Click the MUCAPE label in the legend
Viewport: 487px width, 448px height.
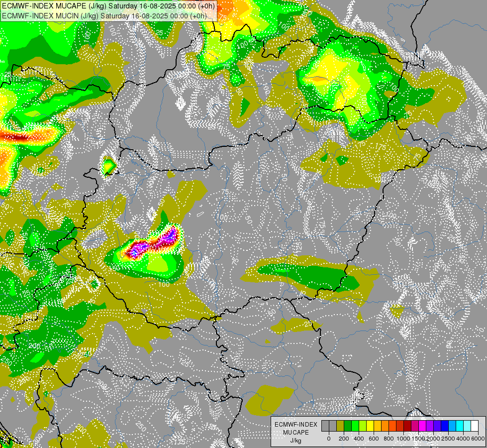point(296,433)
